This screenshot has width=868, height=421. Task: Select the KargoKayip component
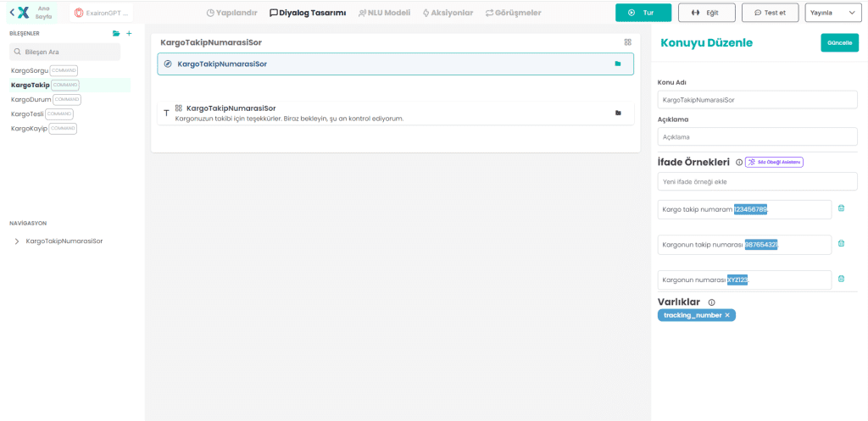pos(44,129)
